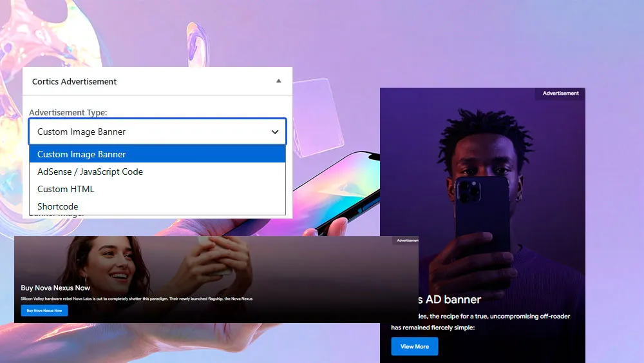644x363 pixels.
Task: Click the AD banner heading text
Action: [x=450, y=299]
